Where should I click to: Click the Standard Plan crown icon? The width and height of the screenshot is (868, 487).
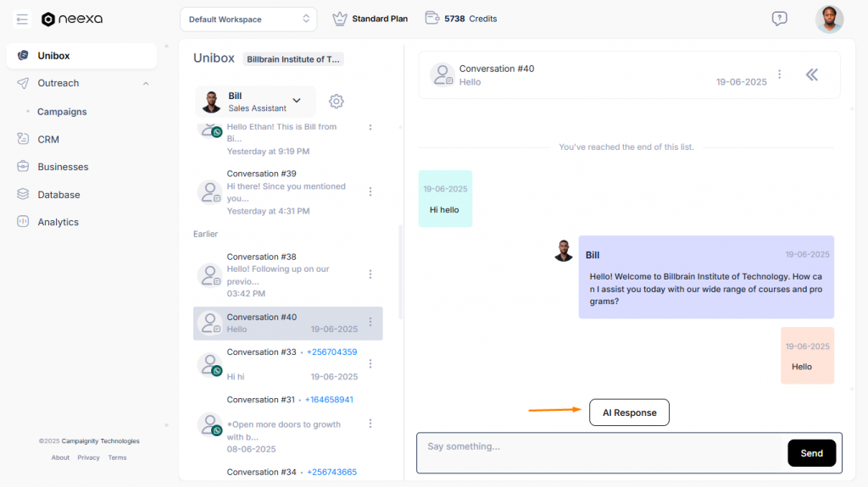[340, 19]
